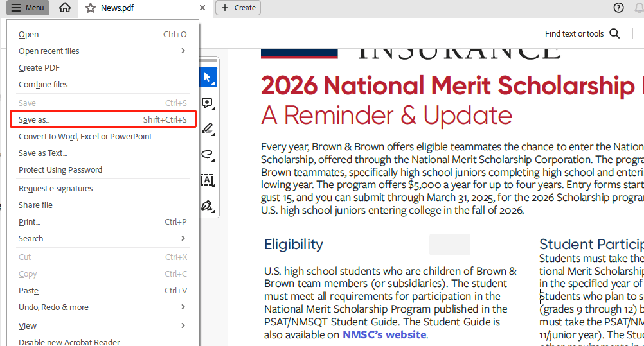Choose Save as Text... menu item

[x=102, y=153]
